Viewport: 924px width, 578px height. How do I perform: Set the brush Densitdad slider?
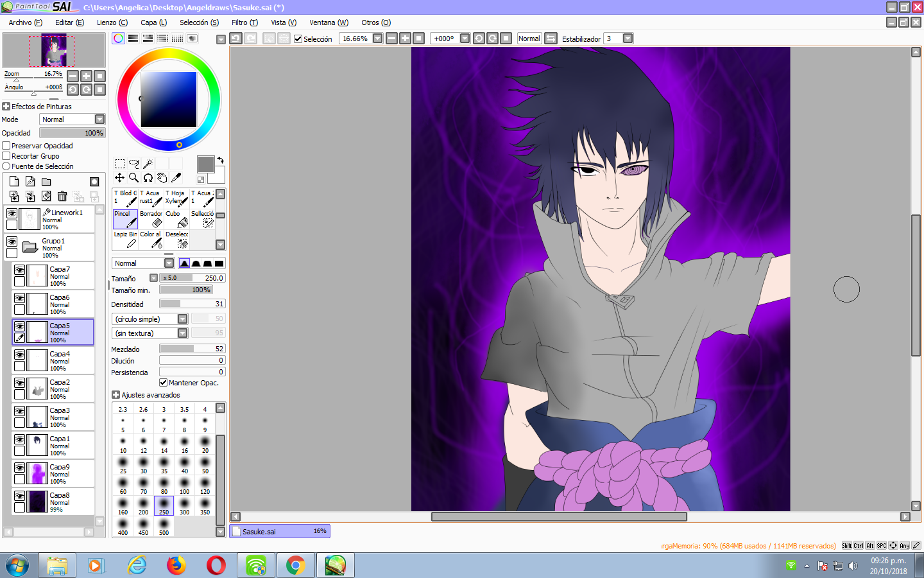coord(193,304)
